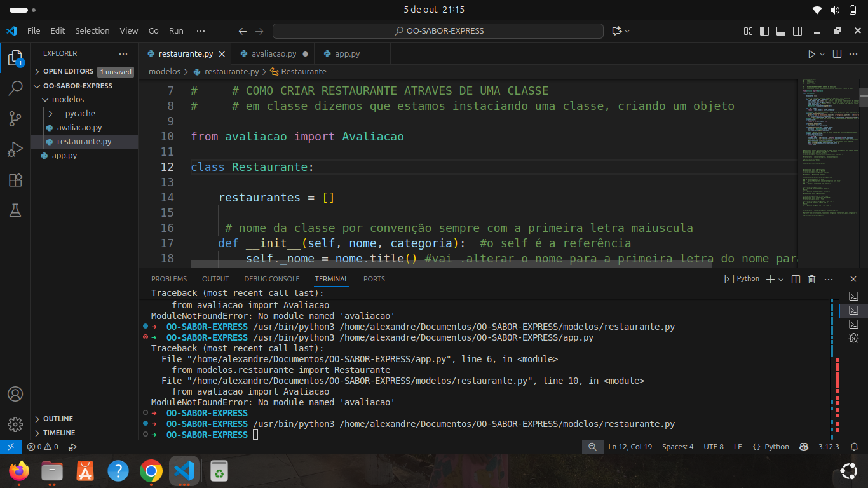Split the editor to the right

point(837,54)
